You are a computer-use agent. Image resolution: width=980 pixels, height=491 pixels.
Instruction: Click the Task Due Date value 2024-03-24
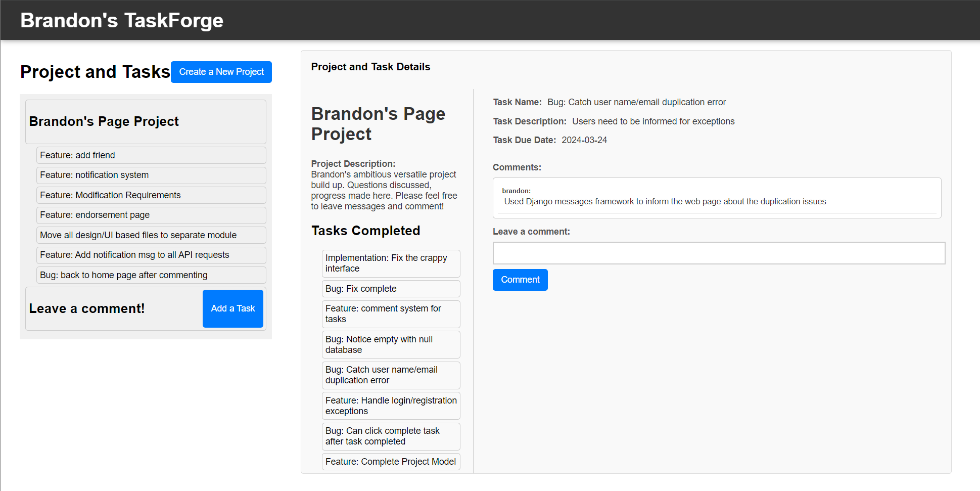point(584,140)
